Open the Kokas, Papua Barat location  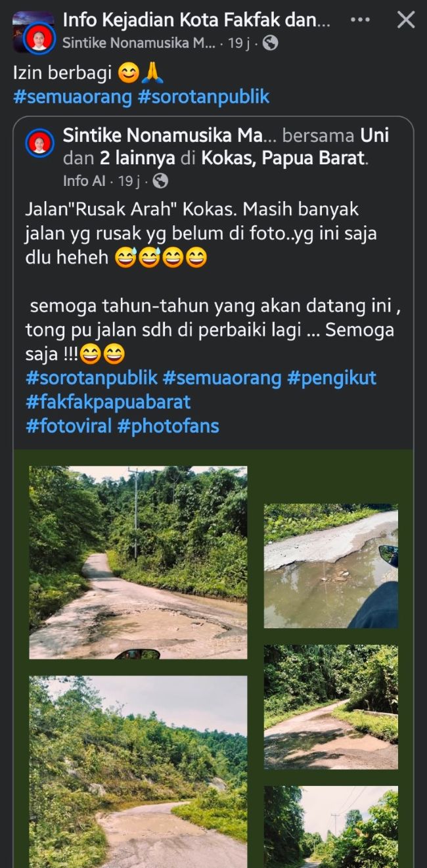(283, 158)
